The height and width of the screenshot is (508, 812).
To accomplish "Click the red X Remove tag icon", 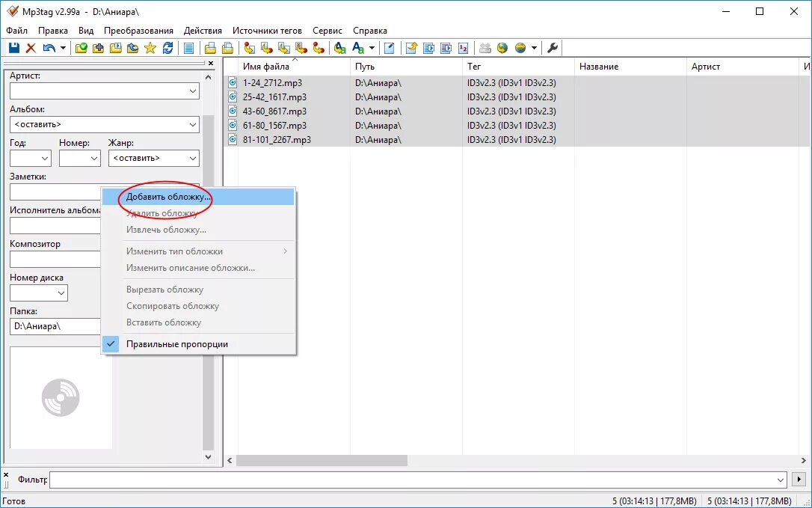I will point(31,48).
